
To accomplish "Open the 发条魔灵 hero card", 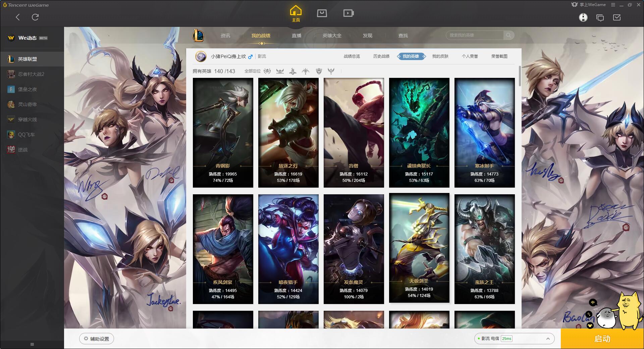I will [354, 249].
